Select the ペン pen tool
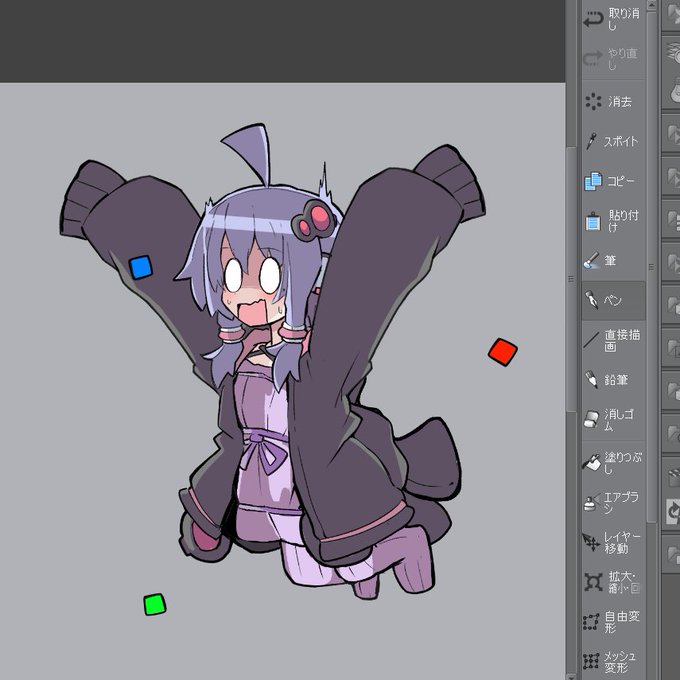Viewport: 680px width, 680px height. [x=613, y=301]
